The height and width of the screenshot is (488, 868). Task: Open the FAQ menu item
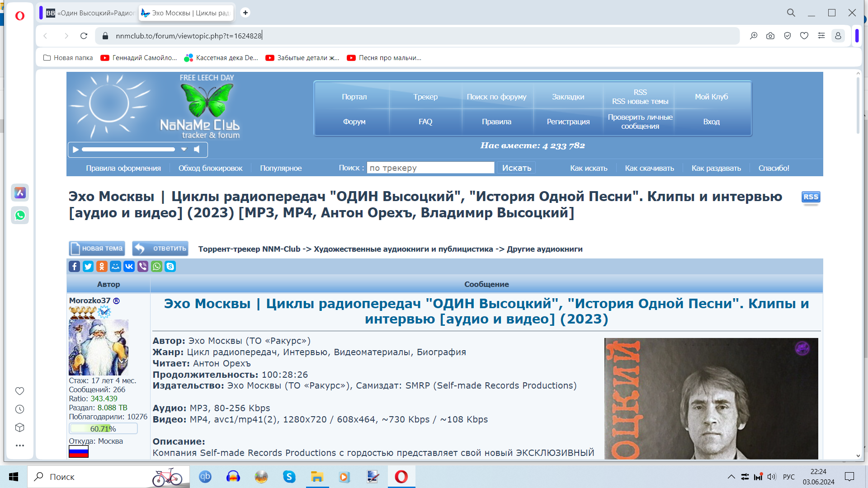pyautogui.click(x=425, y=122)
